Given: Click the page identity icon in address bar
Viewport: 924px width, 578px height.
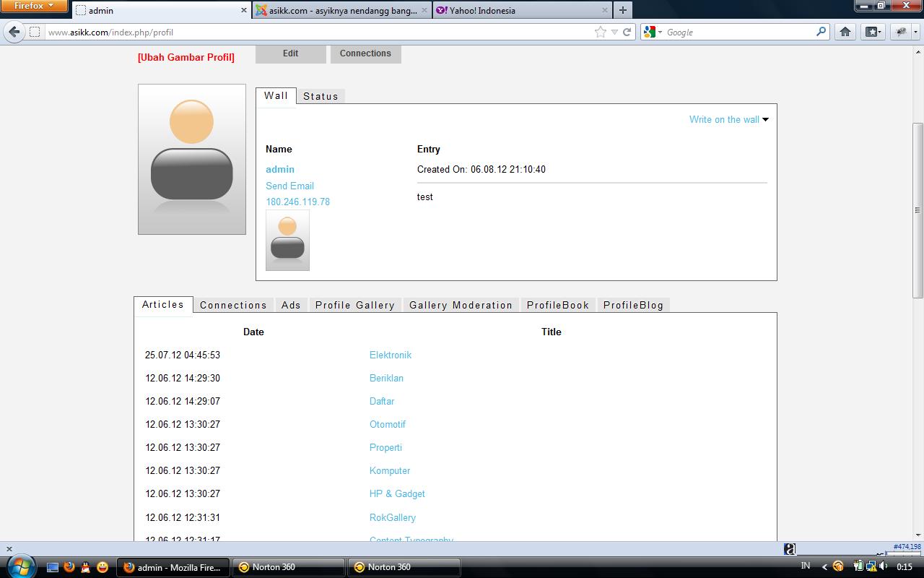Looking at the screenshot, I should click(34, 32).
